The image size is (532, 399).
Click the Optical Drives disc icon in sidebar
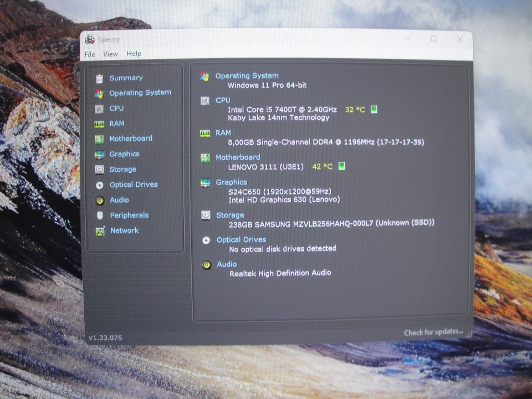[99, 185]
